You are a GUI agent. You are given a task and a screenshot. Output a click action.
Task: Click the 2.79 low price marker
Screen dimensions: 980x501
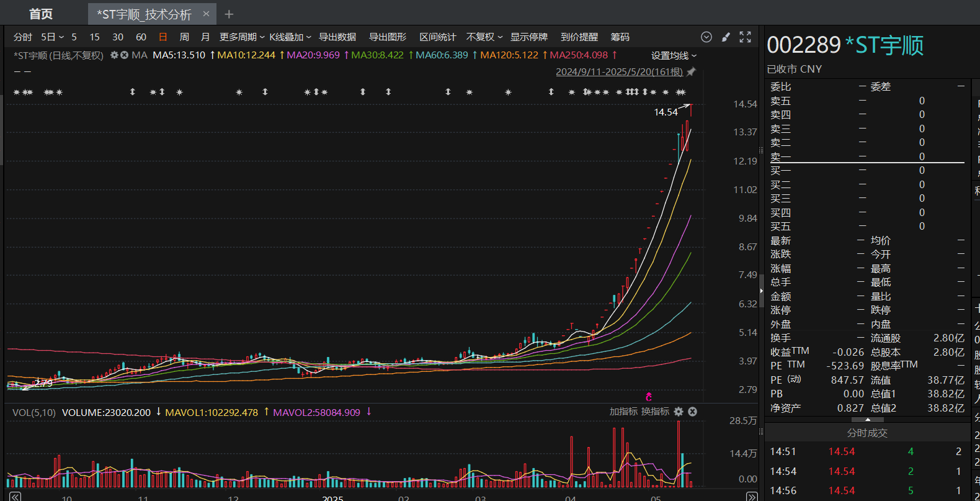(43, 383)
